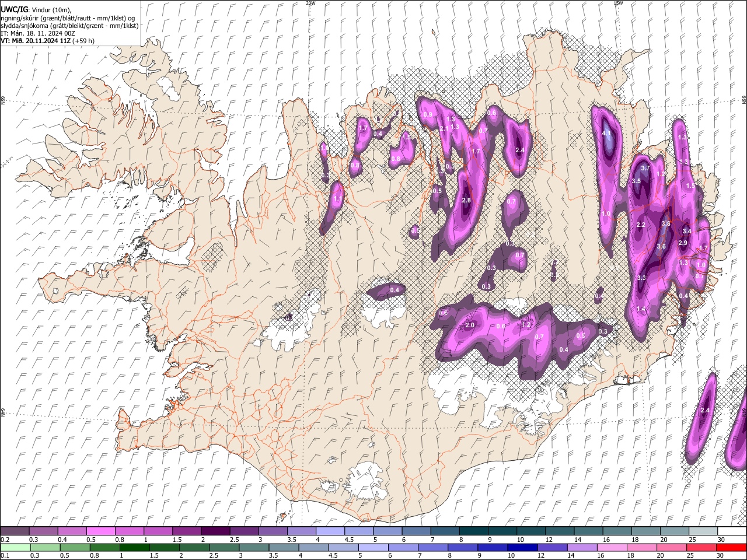Click the 'rigning/skúrir' legend description line

coord(68,17)
